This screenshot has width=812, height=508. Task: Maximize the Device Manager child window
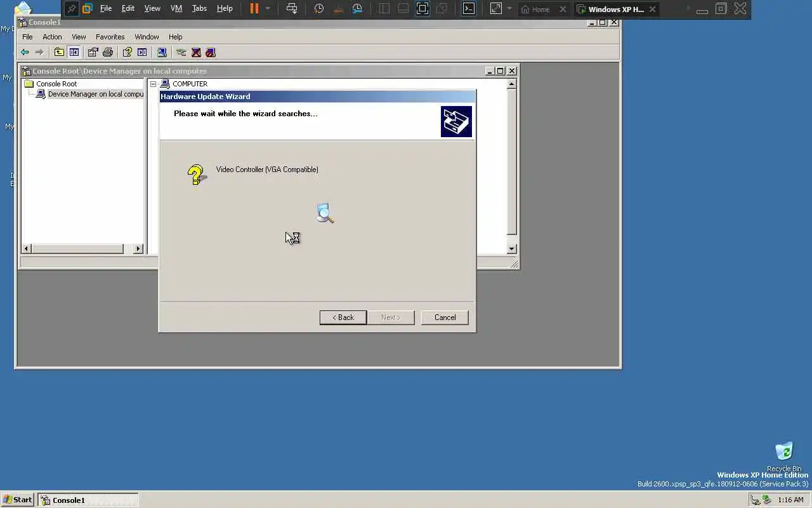(501, 71)
